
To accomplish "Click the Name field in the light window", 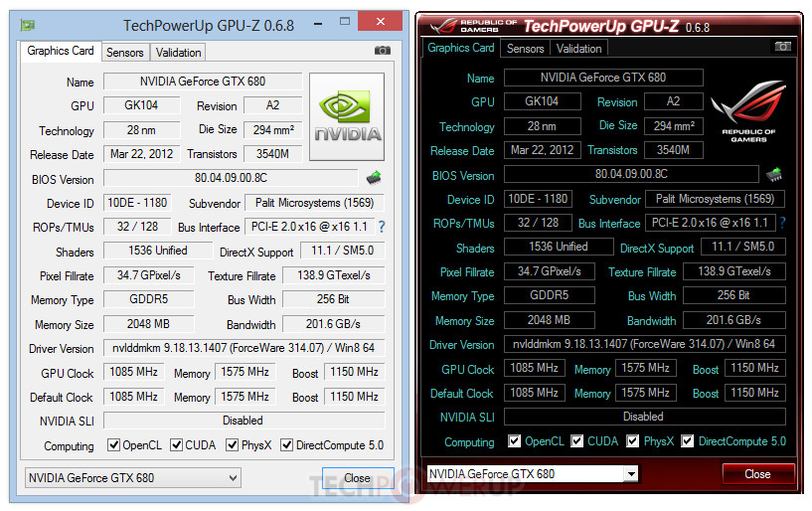I will (203, 82).
